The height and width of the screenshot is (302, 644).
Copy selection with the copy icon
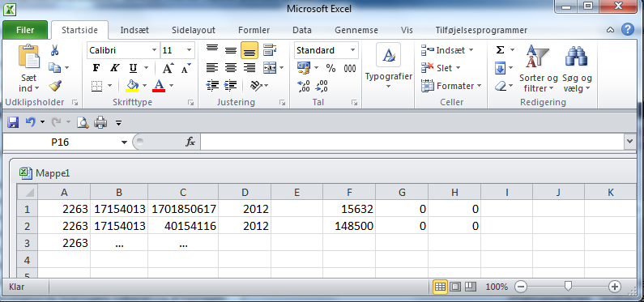point(54,67)
